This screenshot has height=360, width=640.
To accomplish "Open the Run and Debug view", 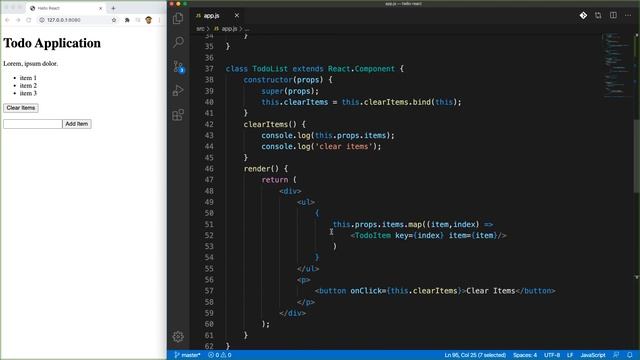I will coord(178,90).
